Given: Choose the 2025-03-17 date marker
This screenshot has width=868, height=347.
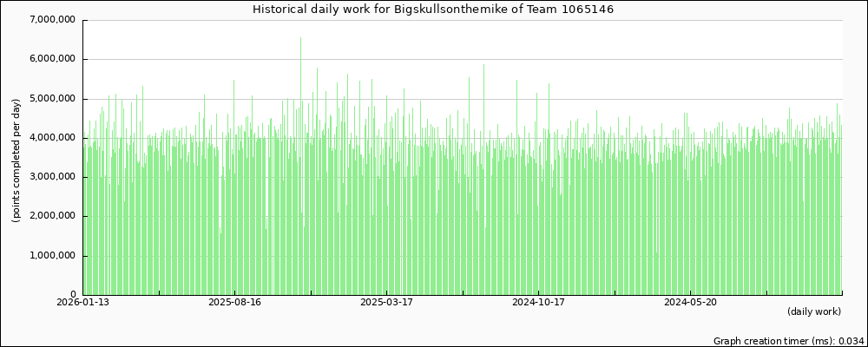Looking at the screenshot, I should tap(386, 303).
